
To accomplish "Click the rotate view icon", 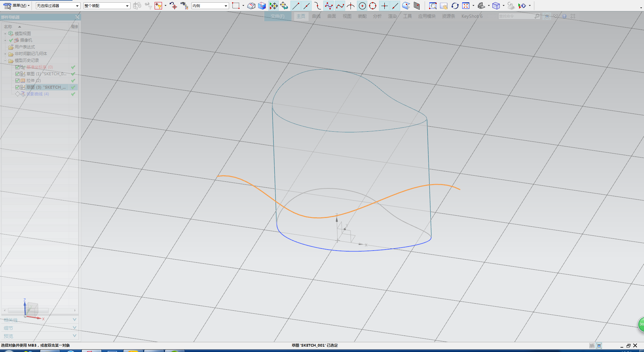I will [455, 6].
